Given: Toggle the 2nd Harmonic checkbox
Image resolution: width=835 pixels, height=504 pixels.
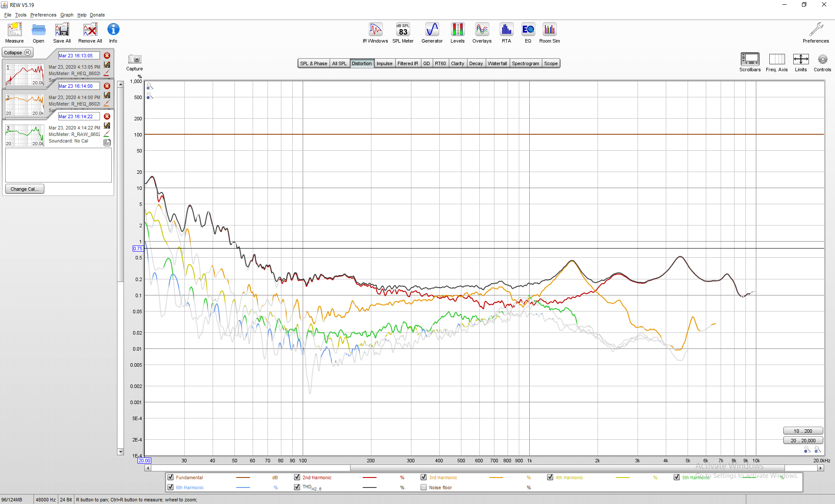Looking at the screenshot, I should (297, 477).
